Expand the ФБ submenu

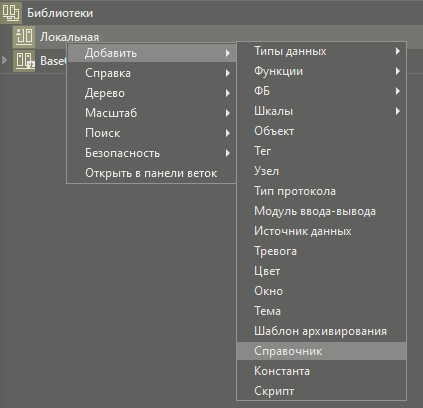coord(322,91)
